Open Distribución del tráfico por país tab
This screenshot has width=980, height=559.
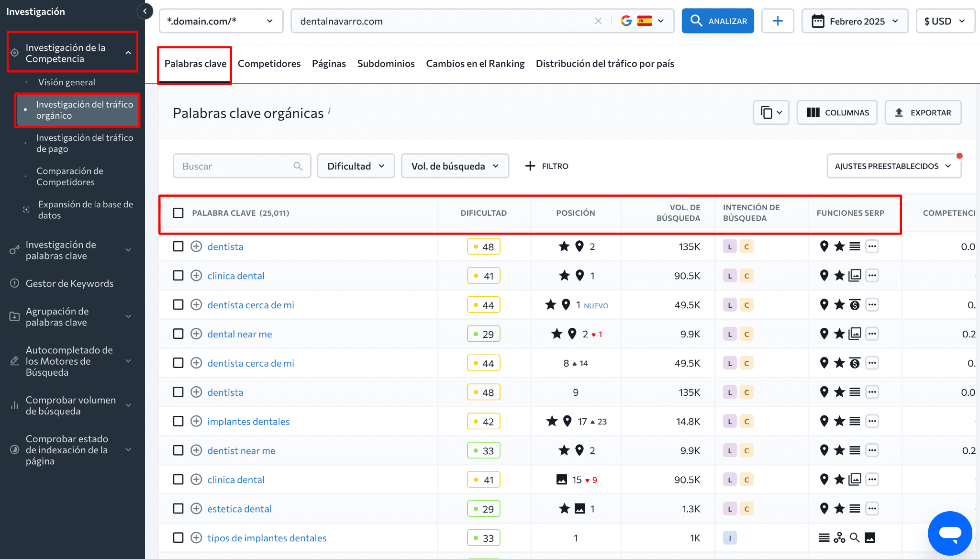pyautogui.click(x=605, y=64)
